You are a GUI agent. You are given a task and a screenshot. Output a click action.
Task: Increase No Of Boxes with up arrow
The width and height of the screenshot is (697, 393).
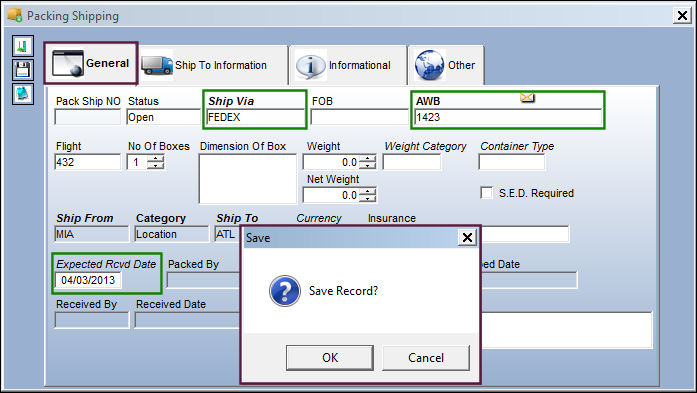point(155,159)
